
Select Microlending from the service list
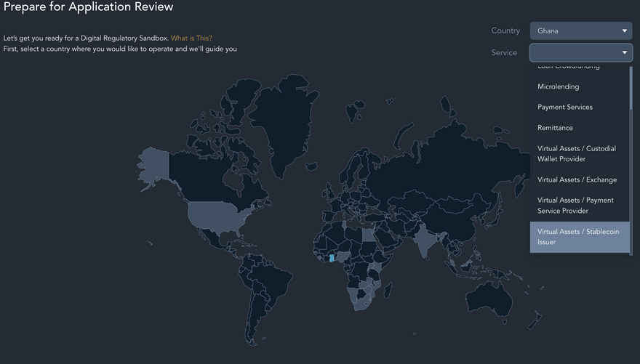[x=559, y=86]
